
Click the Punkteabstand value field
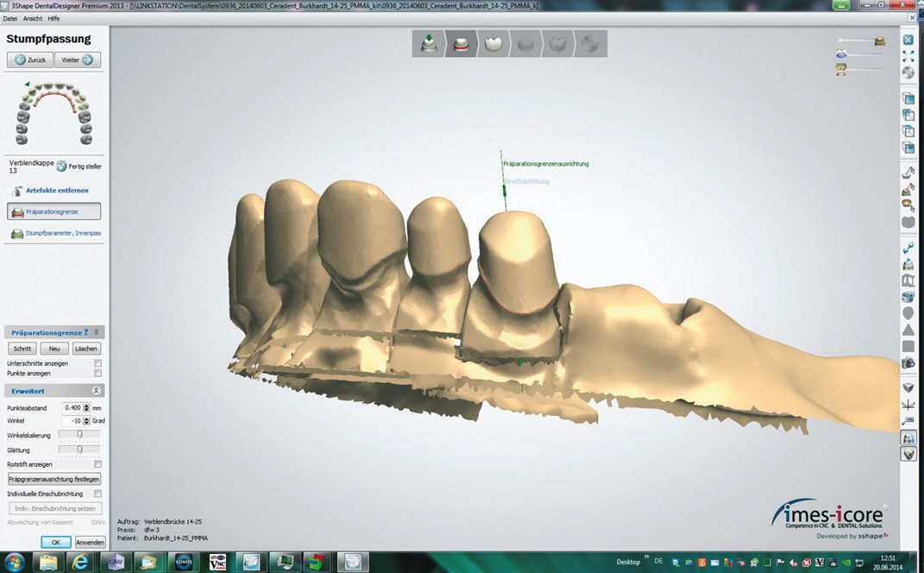[72, 408]
